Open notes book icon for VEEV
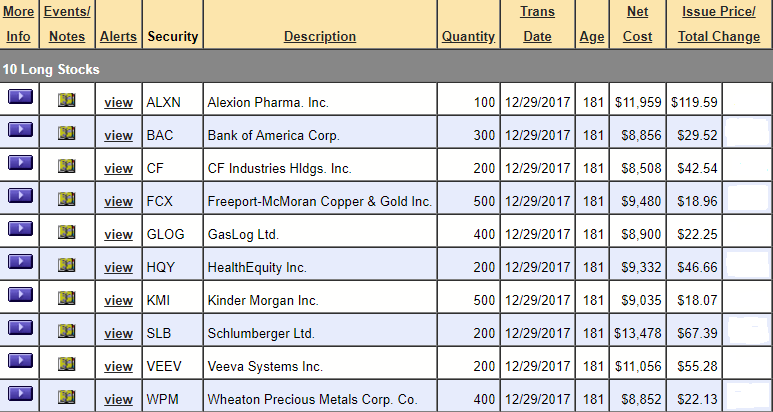 (67, 364)
